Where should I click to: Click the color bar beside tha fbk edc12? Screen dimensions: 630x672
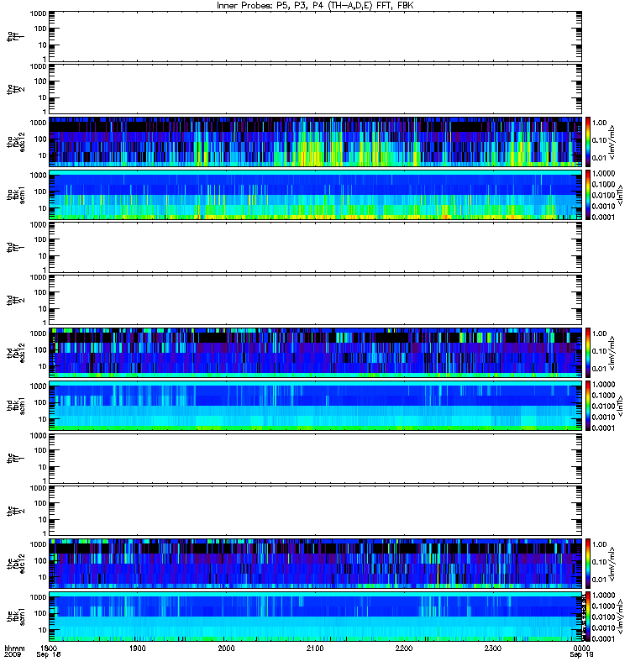(x=588, y=141)
